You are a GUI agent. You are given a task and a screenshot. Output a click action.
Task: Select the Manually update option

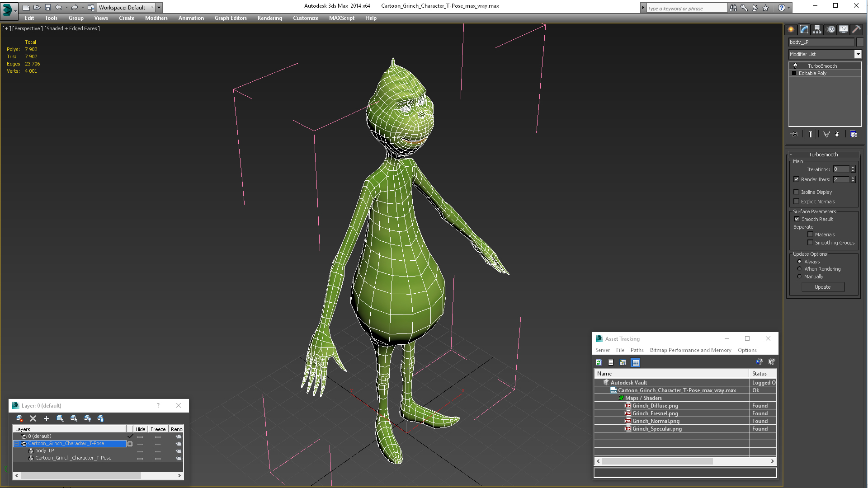pyautogui.click(x=799, y=277)
